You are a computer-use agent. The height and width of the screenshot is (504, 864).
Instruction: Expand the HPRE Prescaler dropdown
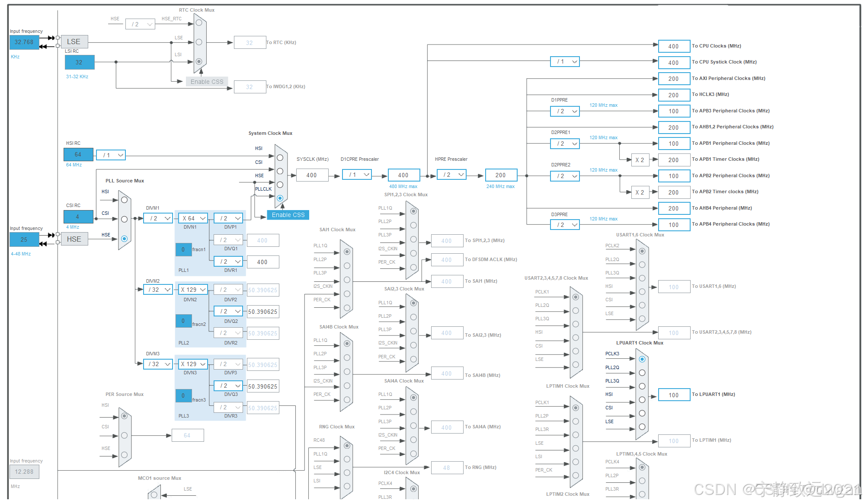451,175
